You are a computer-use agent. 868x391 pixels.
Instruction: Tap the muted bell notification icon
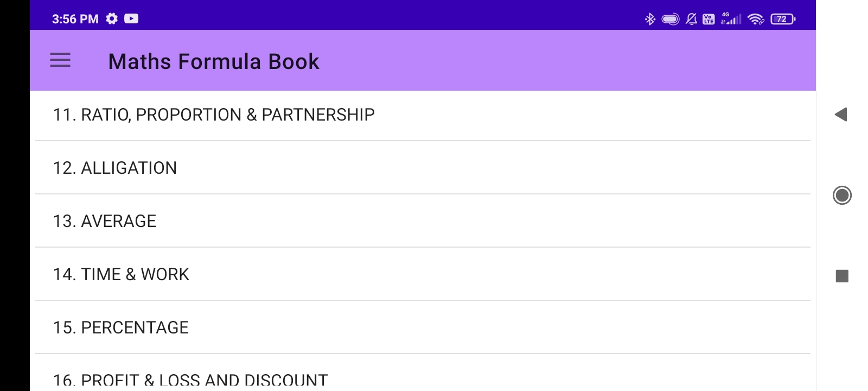(x=691, y=20)
